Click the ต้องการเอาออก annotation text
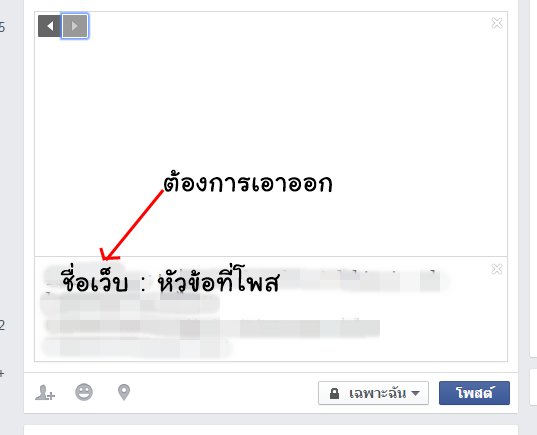537x435 pixels. (x=247, y=183)
